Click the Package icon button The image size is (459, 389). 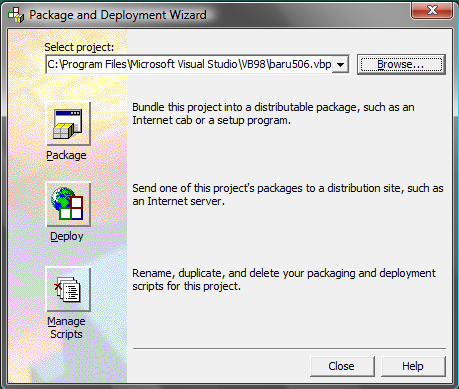[68, 124]
